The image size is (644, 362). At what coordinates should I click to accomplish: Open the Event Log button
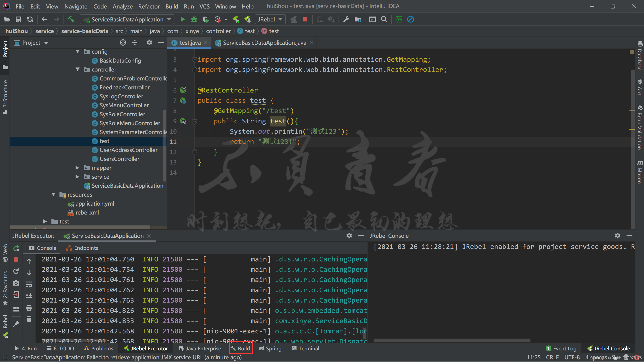coord(561,349)
